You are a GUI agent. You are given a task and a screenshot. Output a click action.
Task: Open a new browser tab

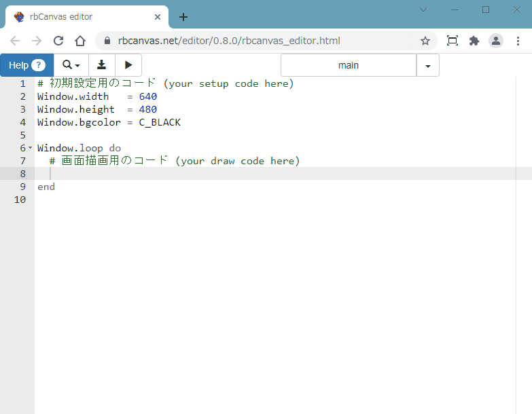click(x=183, y=17)
